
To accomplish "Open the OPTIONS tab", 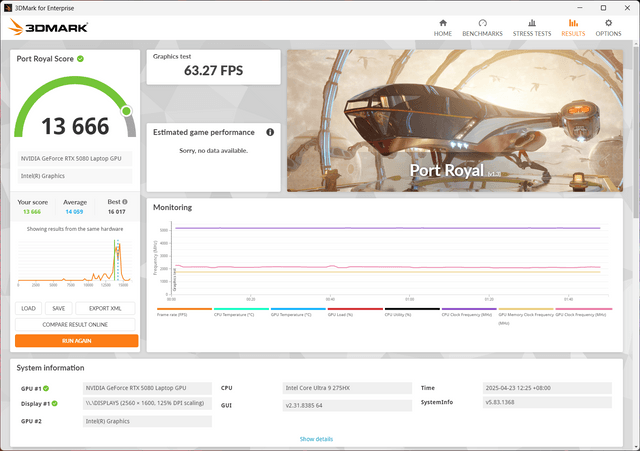I will pyautogui.click(x=608, y=28).
